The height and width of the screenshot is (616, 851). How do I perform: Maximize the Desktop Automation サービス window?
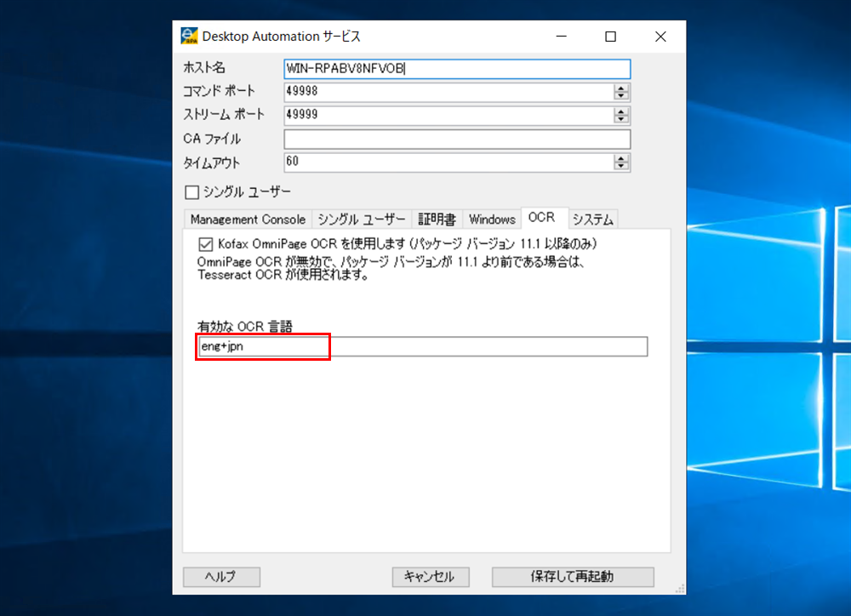(610, 37)
